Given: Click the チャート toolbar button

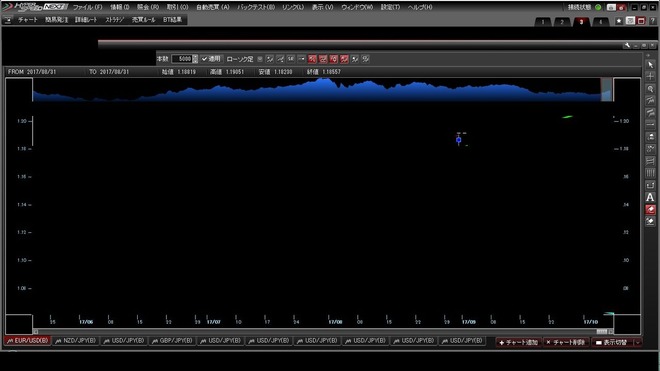Looking at the screenshot, I should coord(28,20).
